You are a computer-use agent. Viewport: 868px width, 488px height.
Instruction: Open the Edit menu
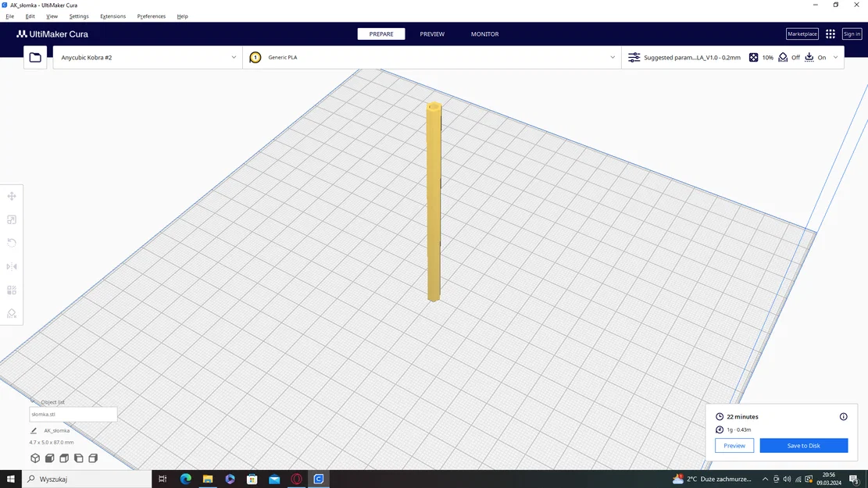pos(30,16)
